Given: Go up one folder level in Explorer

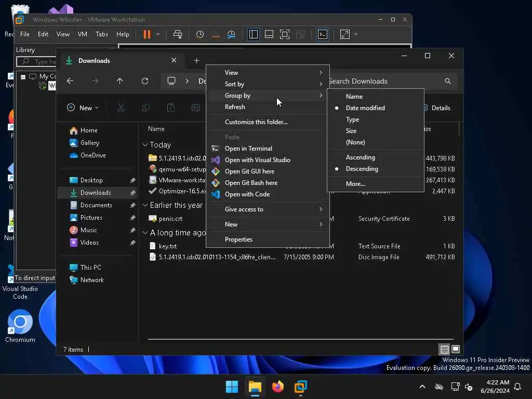Looking at the screenshot, I should click(120, 81).
